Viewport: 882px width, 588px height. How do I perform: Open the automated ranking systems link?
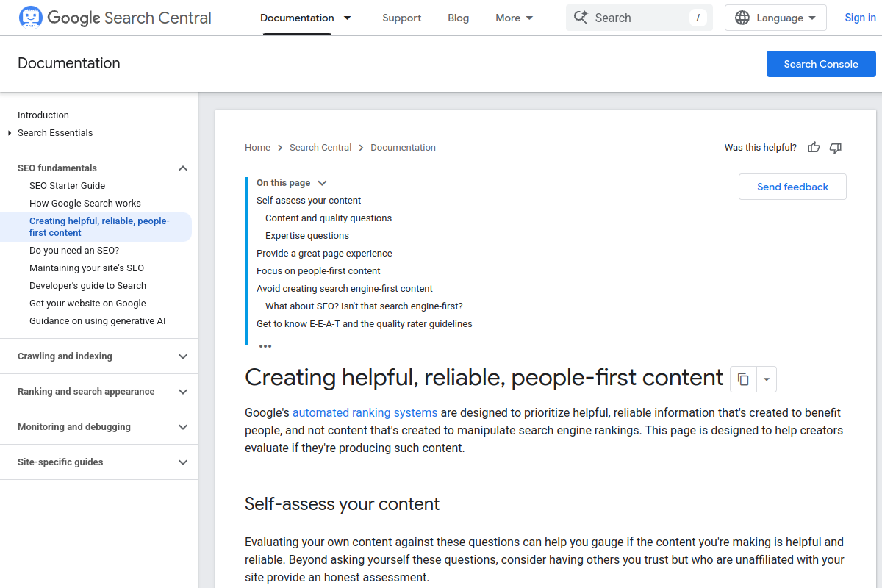coord(365,412)
